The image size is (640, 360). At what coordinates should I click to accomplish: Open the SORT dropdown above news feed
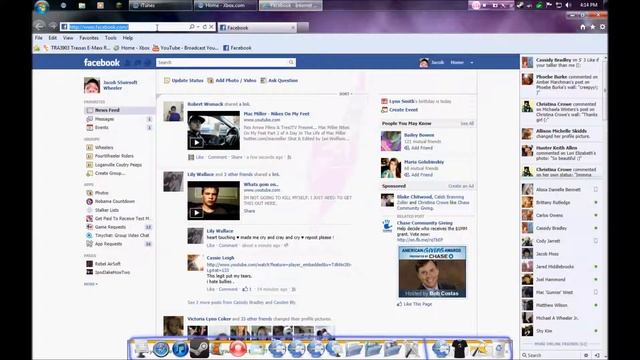(x=345, y=94)
